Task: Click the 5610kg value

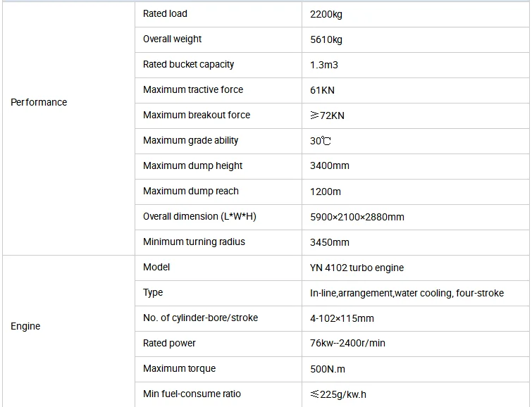Action: (325, 39)
